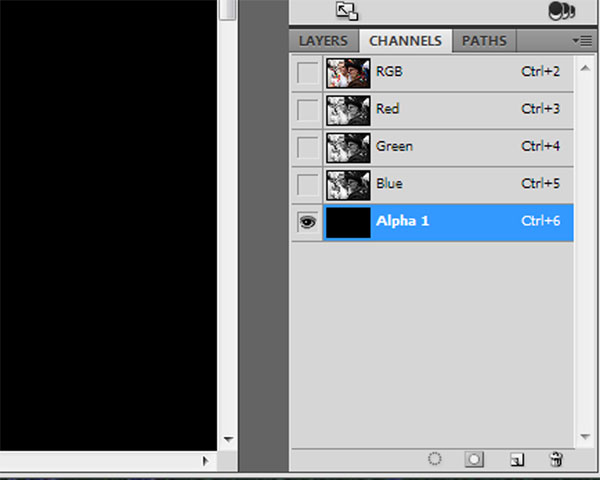600x480 pixels.
Task: Load channel as selection icon
Action: [x=434, y=459]
